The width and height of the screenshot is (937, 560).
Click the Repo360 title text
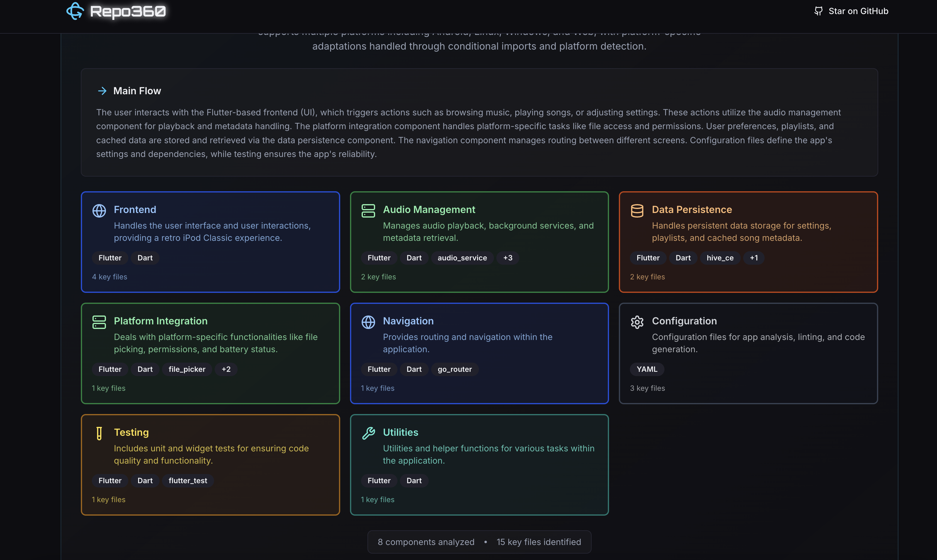pyautogui.click(x=128, y=11)
